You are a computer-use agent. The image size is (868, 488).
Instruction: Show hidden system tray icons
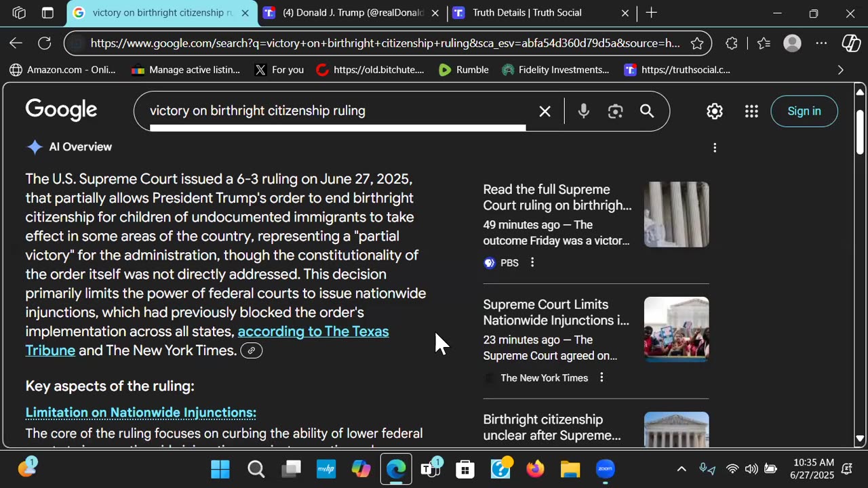682,469
